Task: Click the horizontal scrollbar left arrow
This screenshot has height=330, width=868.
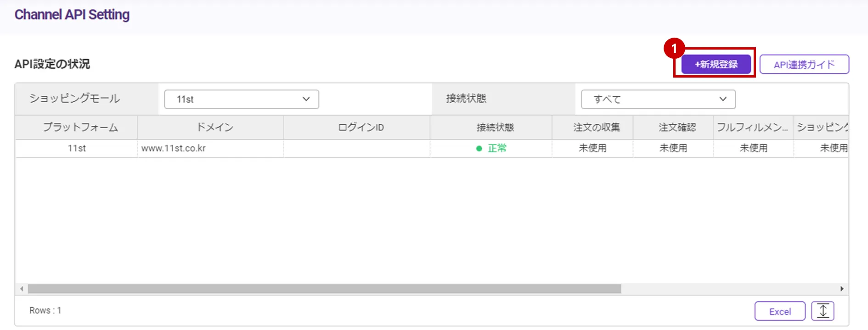Action: 22,289
